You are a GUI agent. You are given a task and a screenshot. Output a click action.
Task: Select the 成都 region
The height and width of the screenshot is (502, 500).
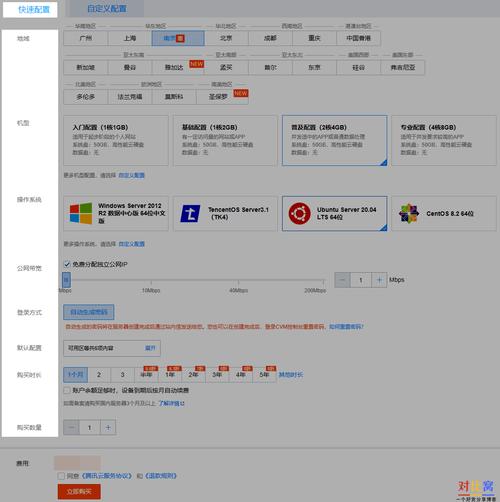(x=270, y=38)
